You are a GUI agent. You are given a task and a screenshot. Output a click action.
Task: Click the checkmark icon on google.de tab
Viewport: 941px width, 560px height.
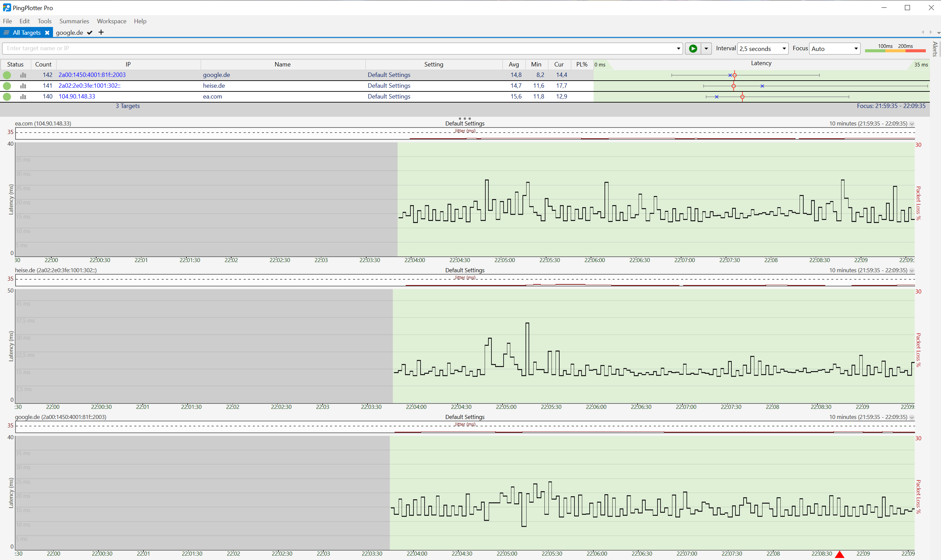(x=90, y=33)
